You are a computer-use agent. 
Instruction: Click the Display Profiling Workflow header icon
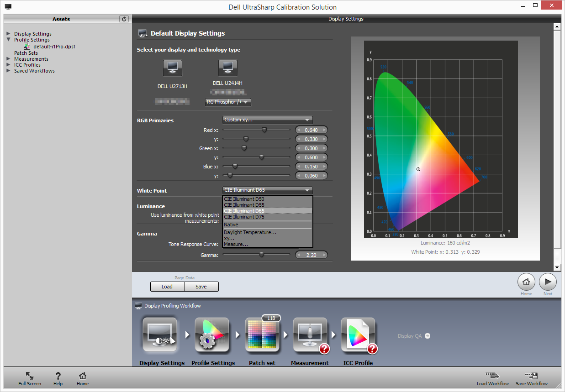pos(138,306)
